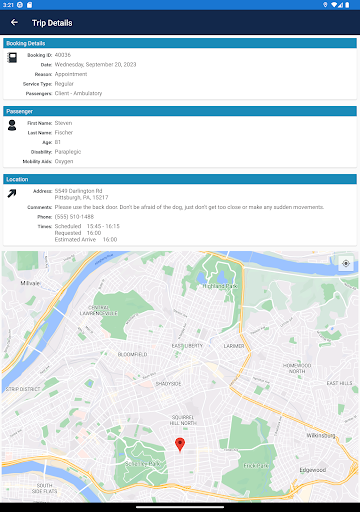Tap the red map pin marker
The image size is (360, 512).
(180, 445)
